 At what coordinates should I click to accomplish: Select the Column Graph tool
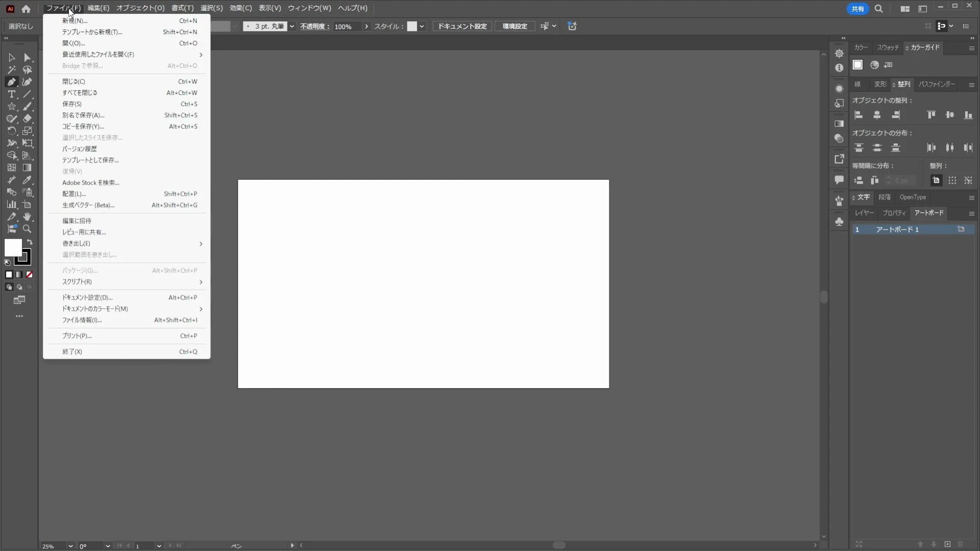11,205
